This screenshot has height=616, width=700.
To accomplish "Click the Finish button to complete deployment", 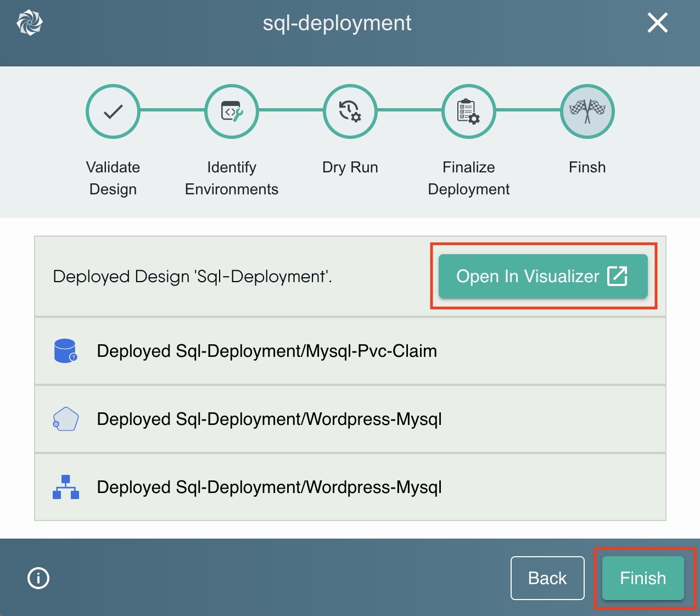I will pyautogui.click(x=642, y=578).
